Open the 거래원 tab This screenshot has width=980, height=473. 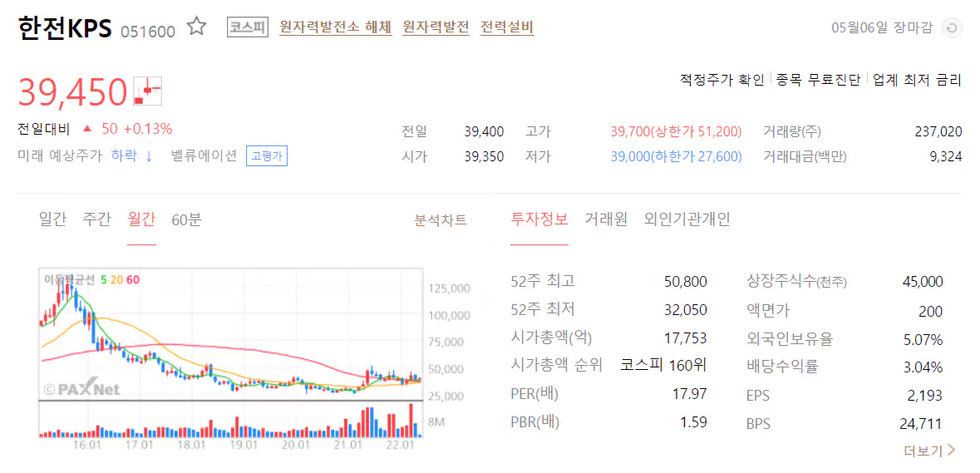606,219
